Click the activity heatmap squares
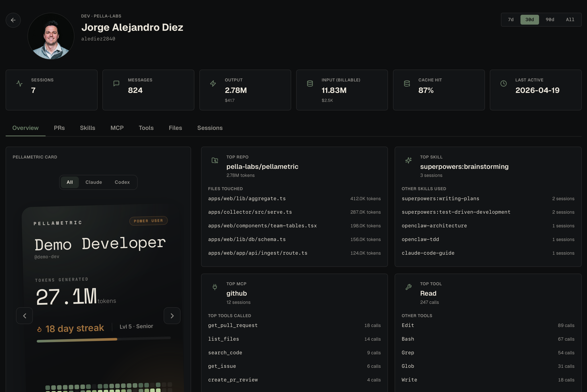The width and height of the screenshot is (587, 392). point(109,387)
